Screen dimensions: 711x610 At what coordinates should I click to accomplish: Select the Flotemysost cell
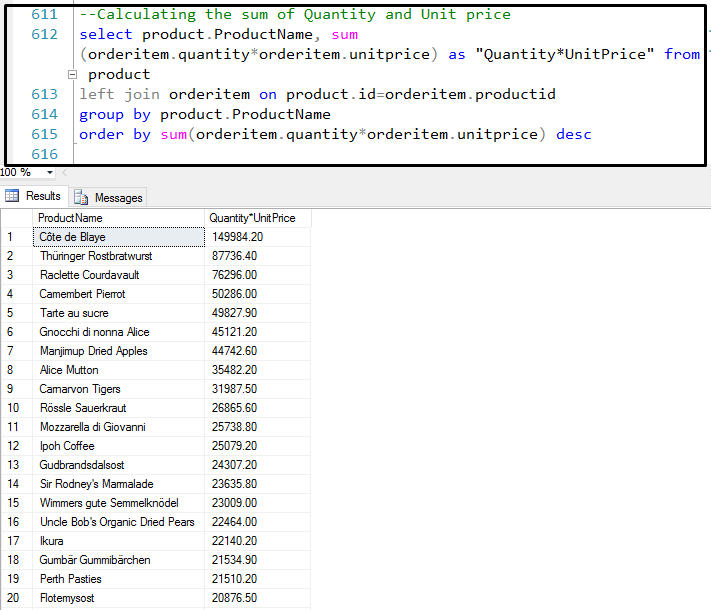(118, 599)
